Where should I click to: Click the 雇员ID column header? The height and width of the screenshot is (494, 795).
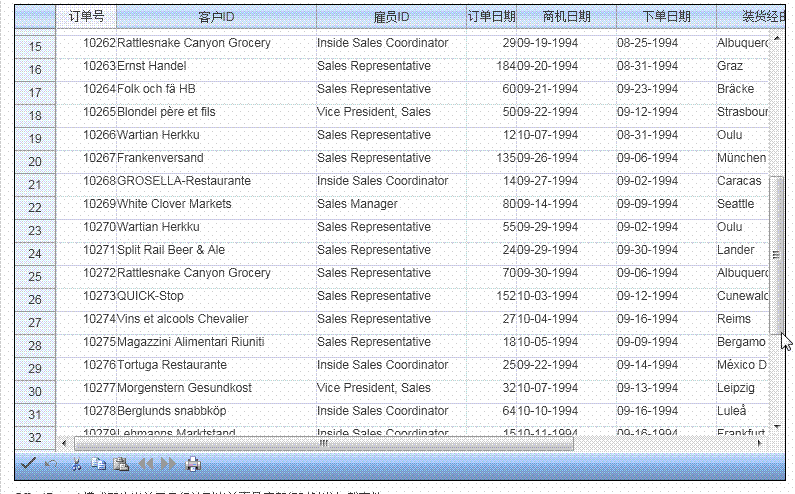pos(391,16)
